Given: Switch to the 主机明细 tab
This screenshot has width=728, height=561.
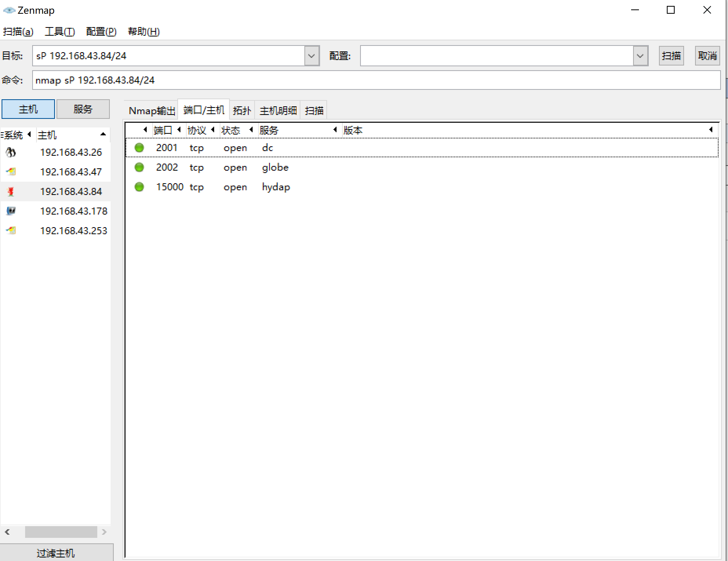Looking at the screenshot, I should point(278,111).
